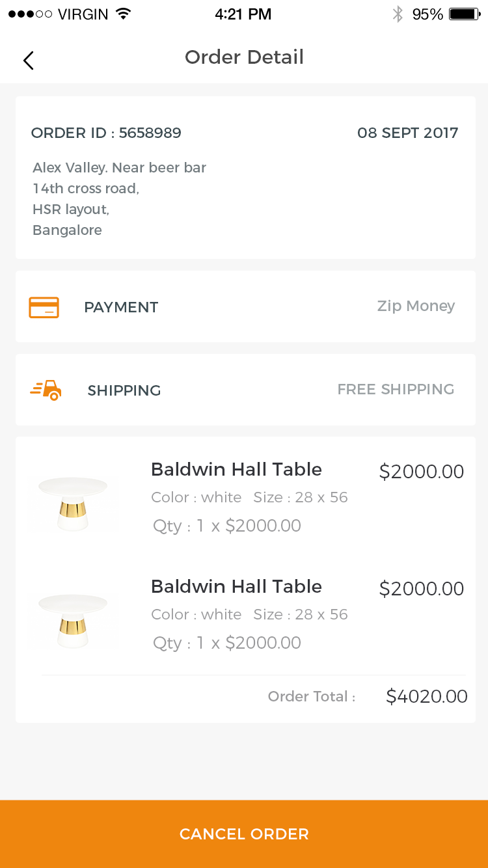Screen dimensions: 488x868
Task: Cancel the order with the orange button
Action: click(x=244, y=834)
